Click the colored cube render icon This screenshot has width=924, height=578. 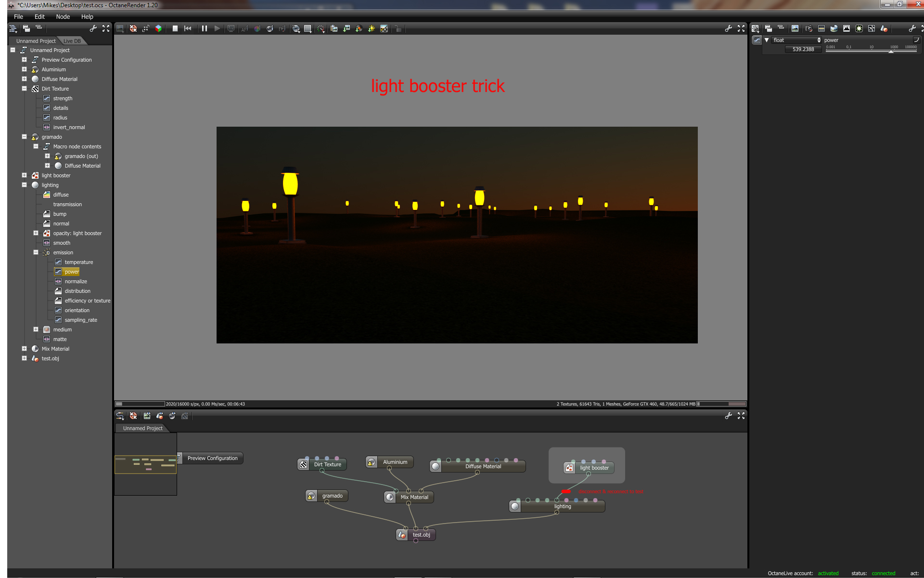click(x=158, y=28)
